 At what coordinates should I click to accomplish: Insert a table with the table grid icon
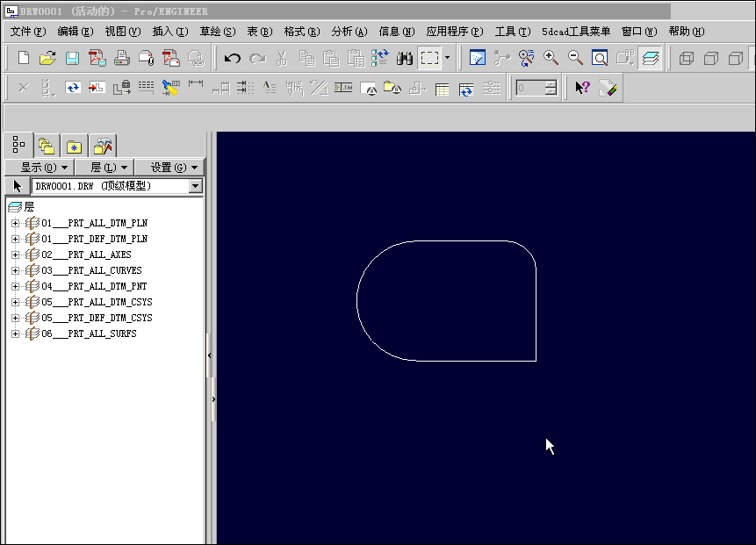coord(442,89)
